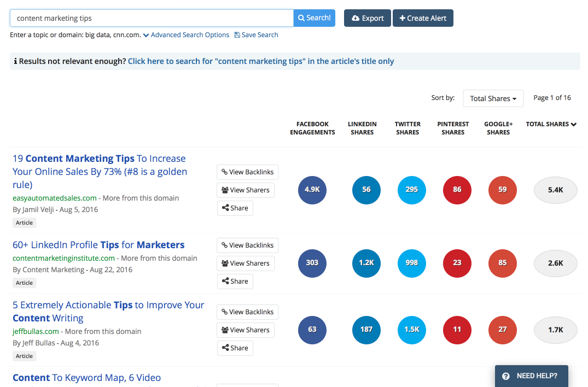Screen dimensions: 588x387
Task: View Backlinks for the easyautomatedsales article
Action: point(247,172)
